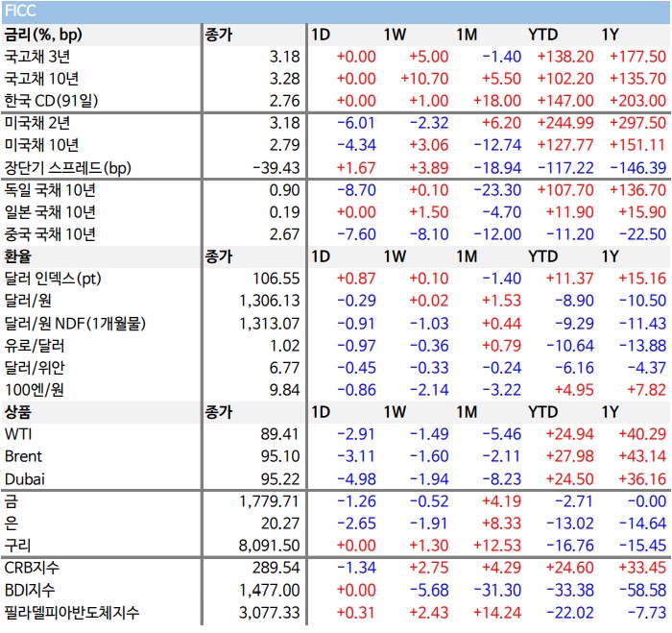Select the 장단기 스프레드(bp) row label
This screenshot has height=633, width=672.
pyautogui.click(x=68, y=168)
